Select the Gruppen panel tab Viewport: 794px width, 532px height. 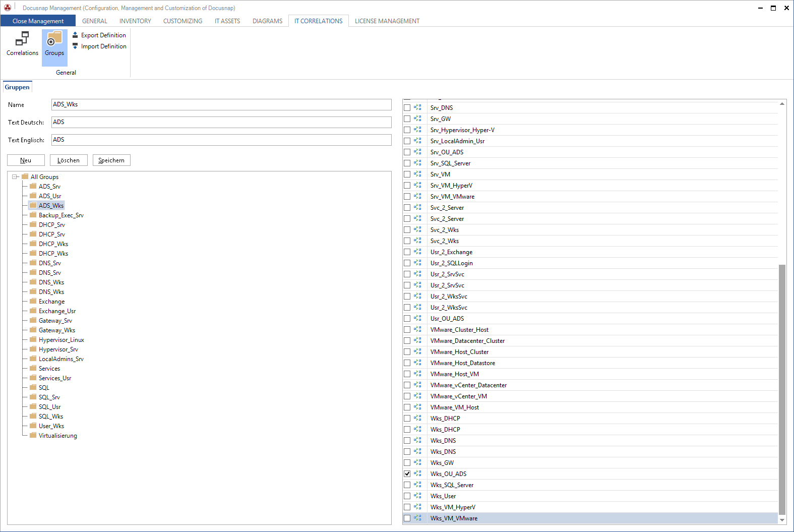(17, 87)
